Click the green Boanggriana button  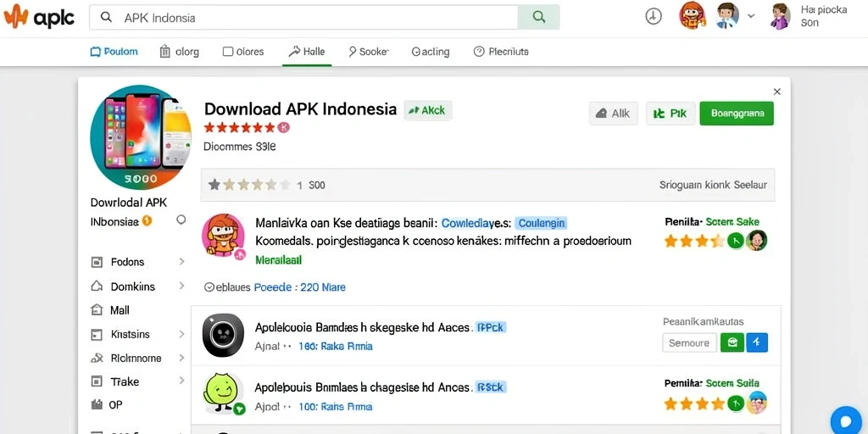pyautogui.click(x=737, y=114)
